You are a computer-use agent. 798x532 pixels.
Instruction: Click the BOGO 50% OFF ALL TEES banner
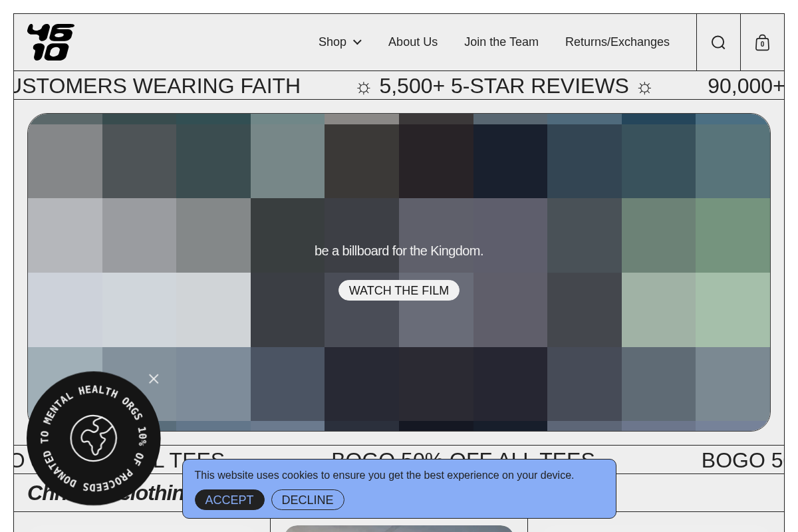tap(463, 460)
